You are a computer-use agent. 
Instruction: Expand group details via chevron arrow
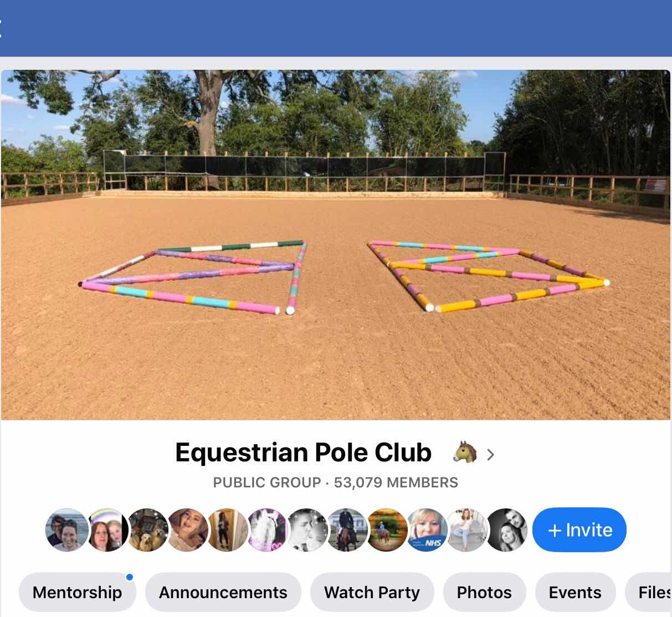(x=490, y=455)
